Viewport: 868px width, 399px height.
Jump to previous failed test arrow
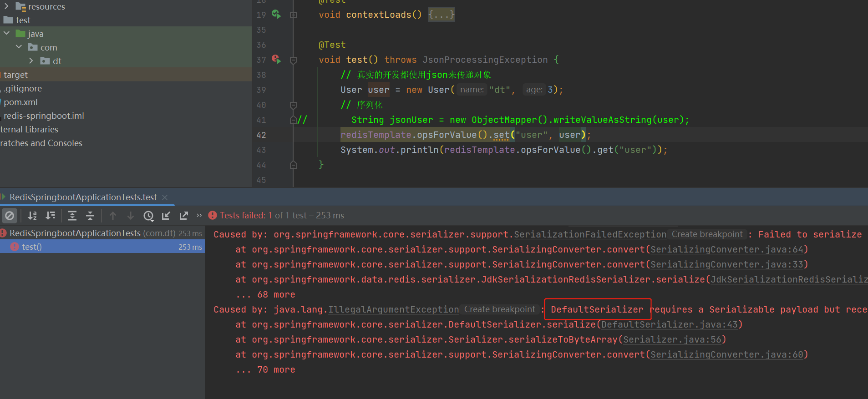click(113, 216)
